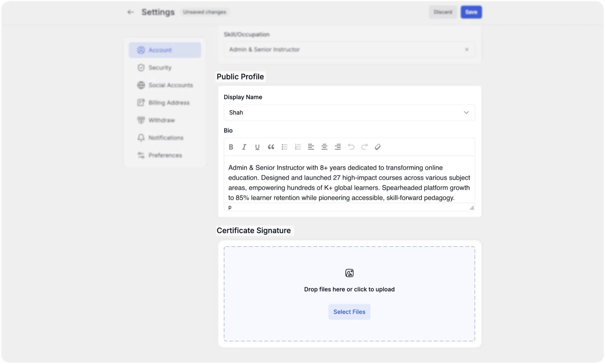Start a bulleted list in Bio

pos(284,147)
